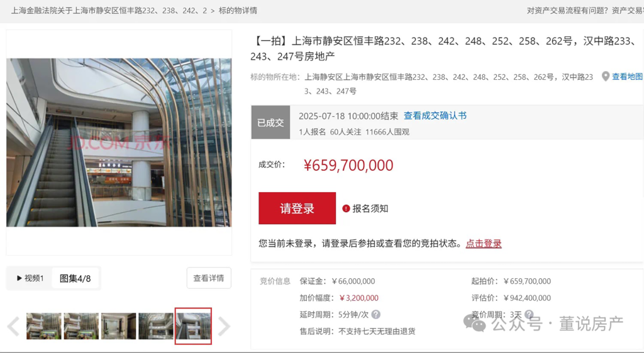Select the first gallery thumbnail
644x353 pixels.
[44, 326]
